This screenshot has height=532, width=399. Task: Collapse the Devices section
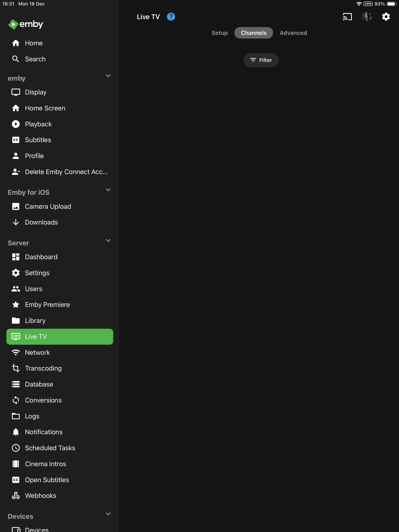[108, 514]
